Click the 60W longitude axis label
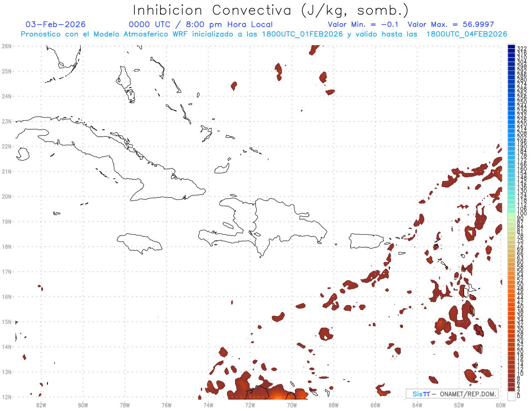 pyautogui.click(x=501, y=405)
